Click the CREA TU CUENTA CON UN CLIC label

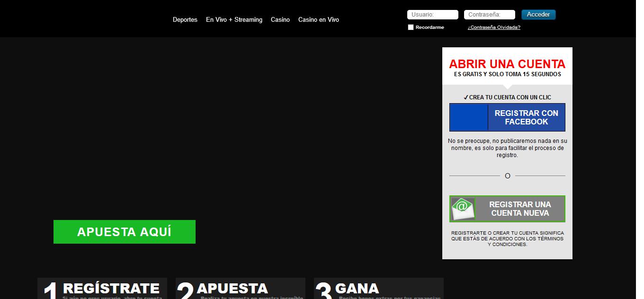(x=507, y=97)
